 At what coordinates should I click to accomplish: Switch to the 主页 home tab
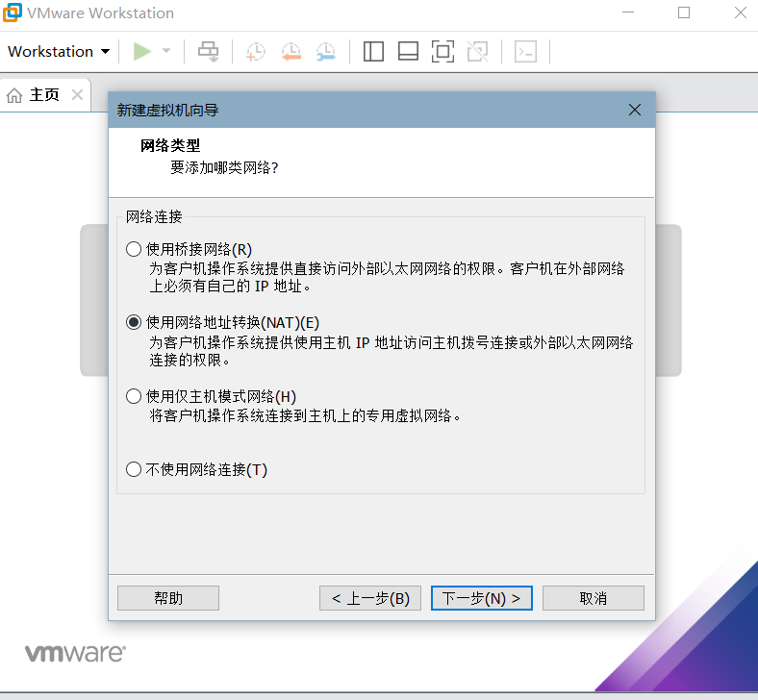[44, 94]
